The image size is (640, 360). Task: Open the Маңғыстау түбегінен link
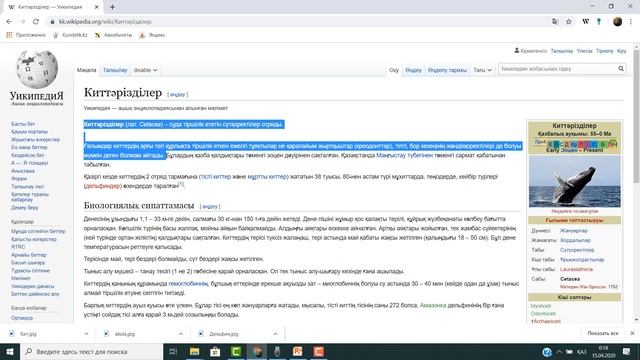(x=404, y=155)
